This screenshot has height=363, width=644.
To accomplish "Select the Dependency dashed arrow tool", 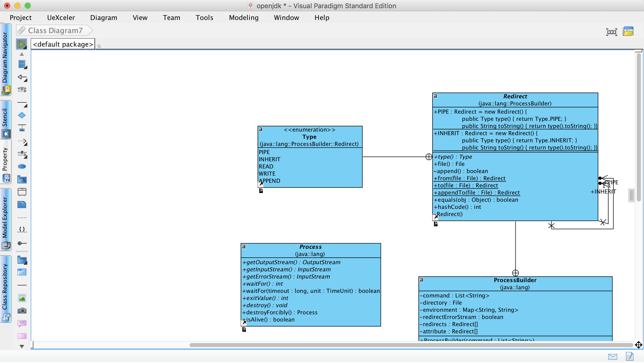I will 22,142.
